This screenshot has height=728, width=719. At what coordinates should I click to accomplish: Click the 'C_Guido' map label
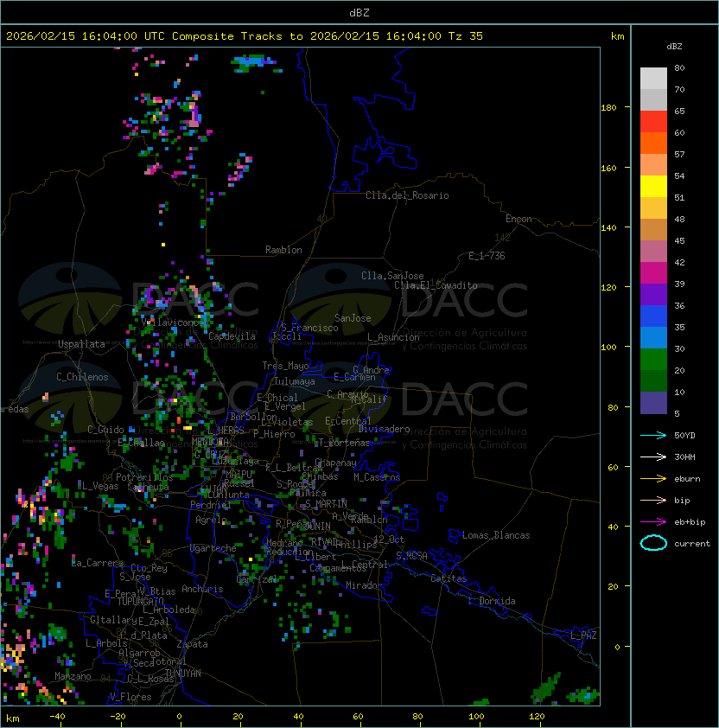(105, 430)
